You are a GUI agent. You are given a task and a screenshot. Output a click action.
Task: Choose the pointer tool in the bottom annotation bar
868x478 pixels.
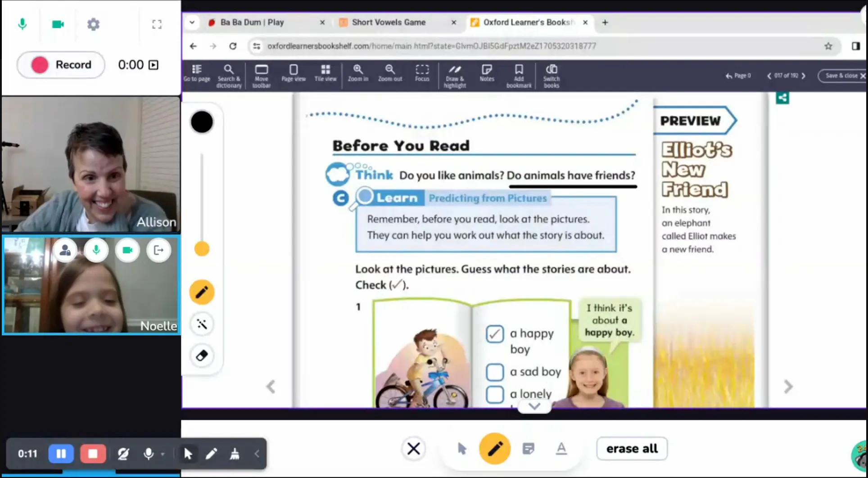pos(462,449)
